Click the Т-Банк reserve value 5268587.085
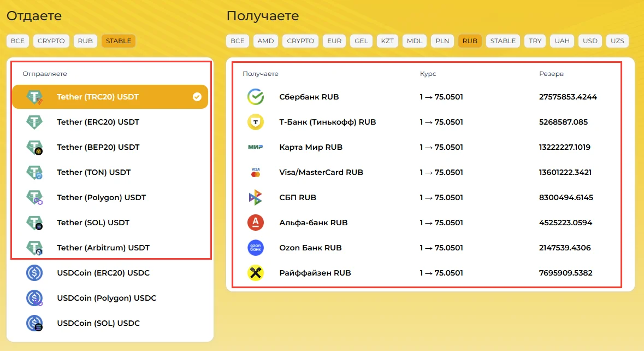This screenshot has width=644, height=351. [564, 122]
